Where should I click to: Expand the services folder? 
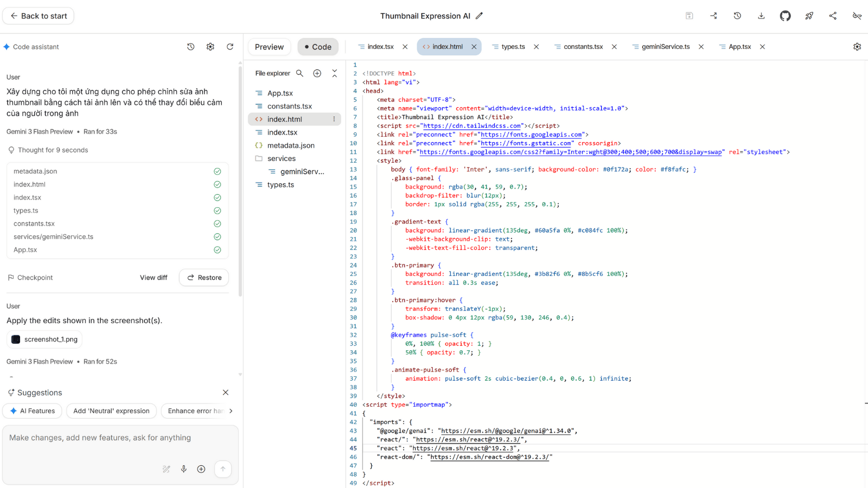point(282,158)
